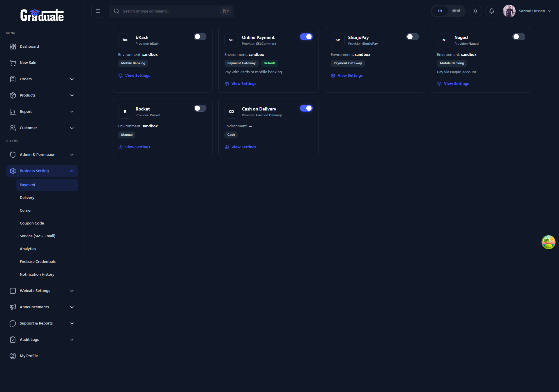Expand the Audit Logs chevron
Screen dimensions: 559x392
coord(72,340)
